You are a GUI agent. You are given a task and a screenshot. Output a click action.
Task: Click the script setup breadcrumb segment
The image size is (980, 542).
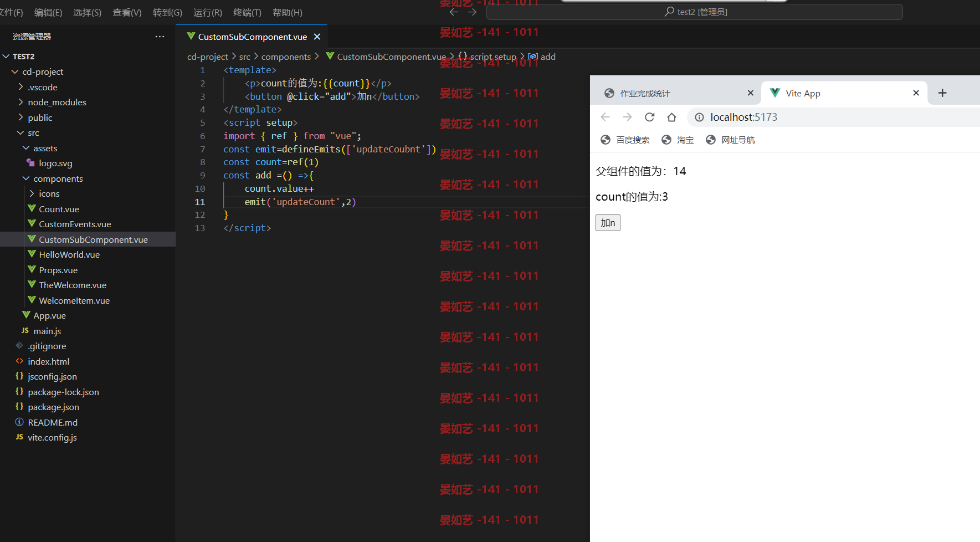tap(488, 57)
